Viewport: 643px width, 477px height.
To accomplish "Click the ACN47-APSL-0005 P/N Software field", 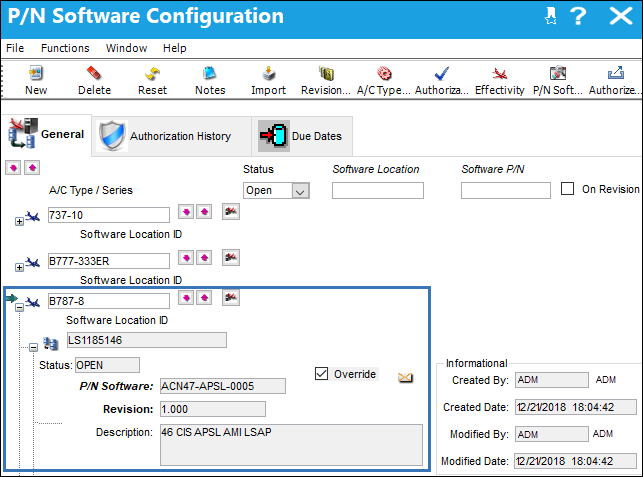I will click(x=223, y=386).
